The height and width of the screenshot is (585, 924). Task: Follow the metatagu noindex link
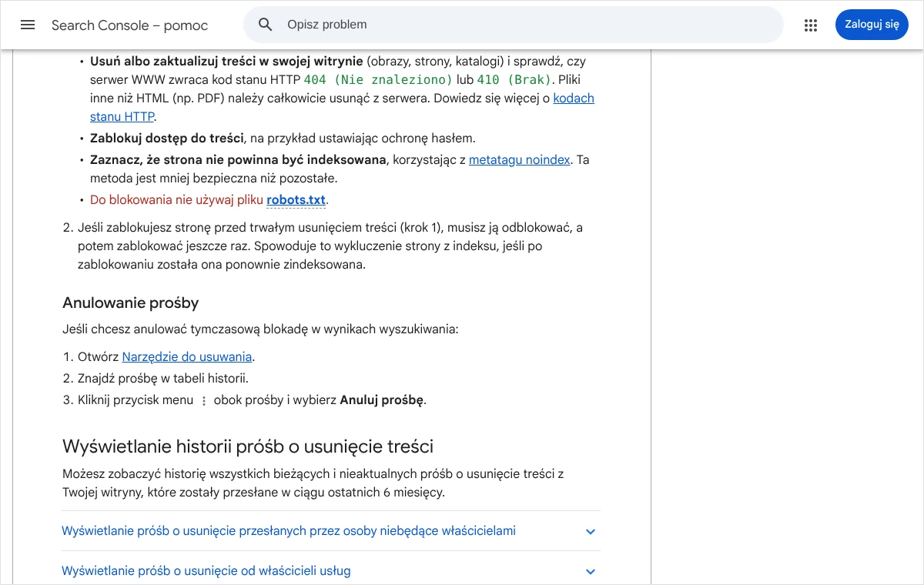520,160
